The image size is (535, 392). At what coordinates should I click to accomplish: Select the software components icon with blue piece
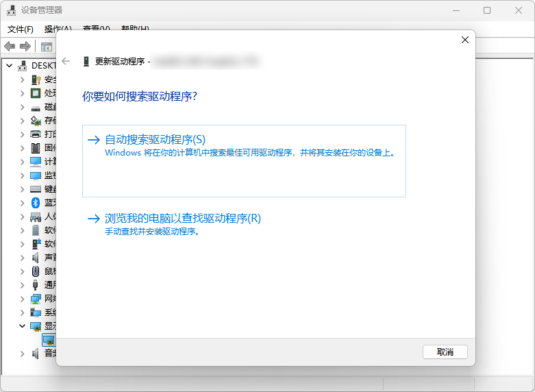[x=36, y=244]
